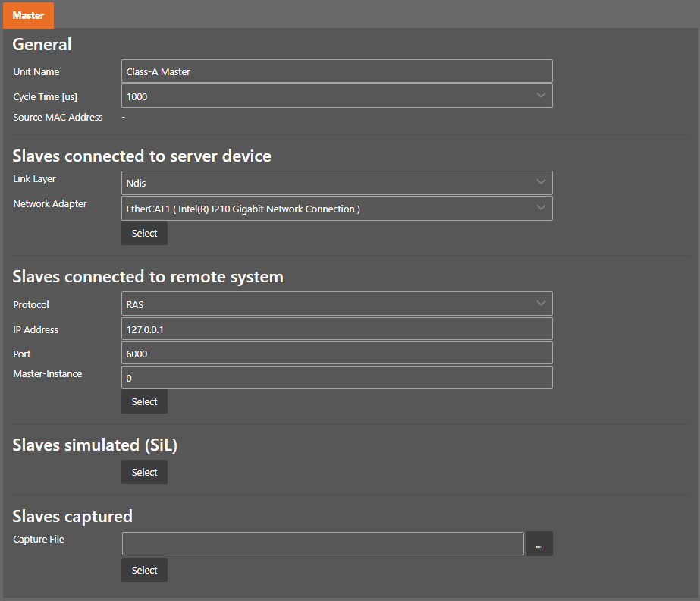Click the browse button next to Capture File
The image size is (700, 601).
(538, 544)
